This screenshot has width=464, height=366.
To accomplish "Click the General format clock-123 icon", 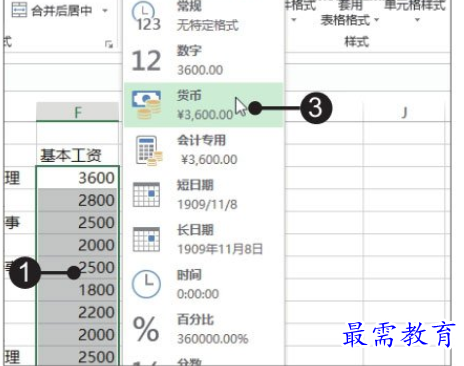I will (x=146, y=17).
